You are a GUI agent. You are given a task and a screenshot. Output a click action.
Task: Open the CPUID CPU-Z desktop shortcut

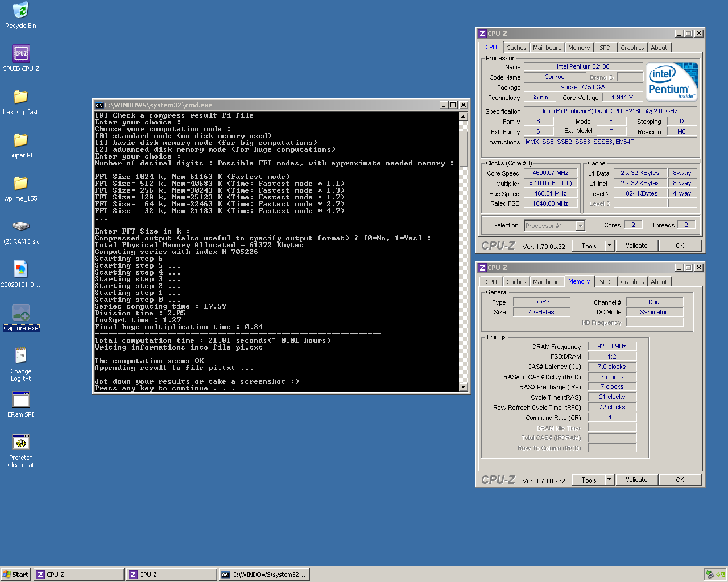coord(20,59)
